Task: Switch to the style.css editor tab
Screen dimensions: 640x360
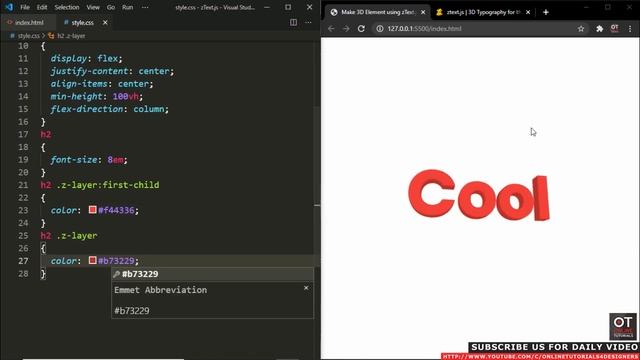Action: coord(82,22)
